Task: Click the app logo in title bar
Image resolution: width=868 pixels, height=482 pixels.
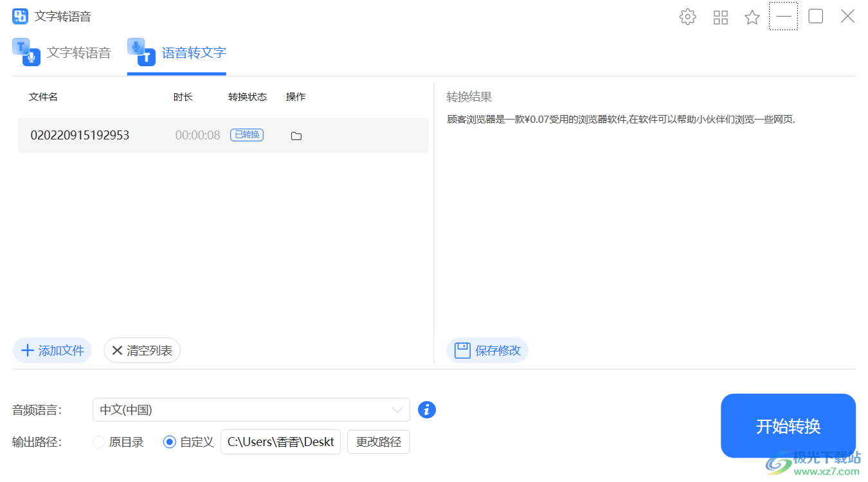Action: pos(20,17)
